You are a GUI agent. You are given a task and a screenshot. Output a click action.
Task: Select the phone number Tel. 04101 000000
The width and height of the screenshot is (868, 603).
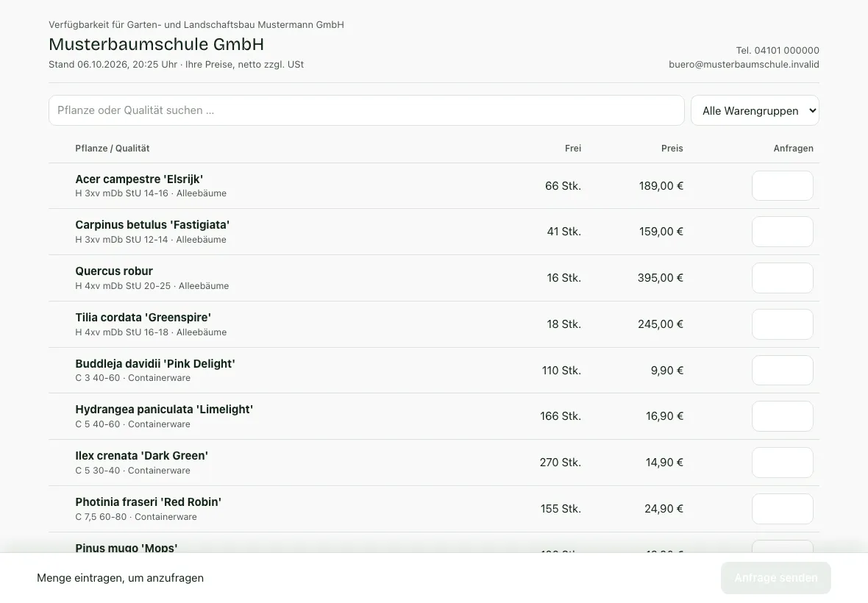pyautogui.click(x=778, y=50)
